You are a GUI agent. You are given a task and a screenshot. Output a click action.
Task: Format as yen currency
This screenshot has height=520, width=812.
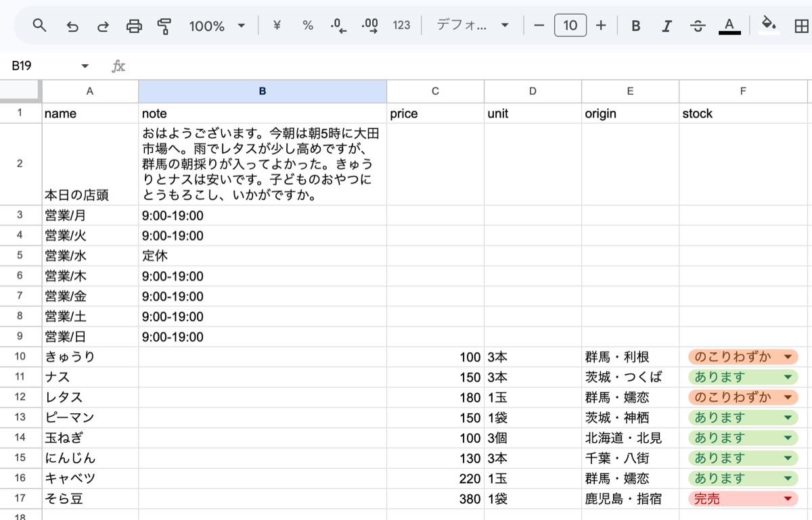pos(277,26)
